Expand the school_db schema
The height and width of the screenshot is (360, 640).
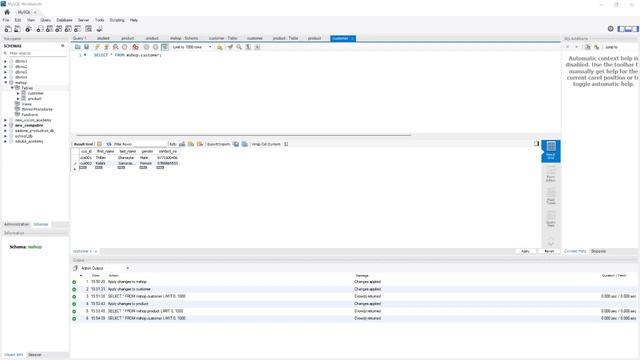pos(6,136)
